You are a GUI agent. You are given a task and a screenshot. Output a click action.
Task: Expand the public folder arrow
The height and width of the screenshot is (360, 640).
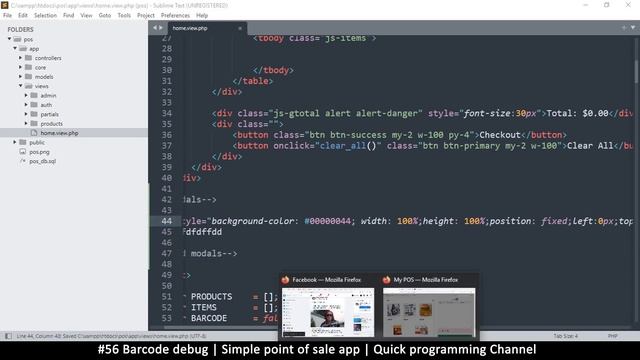[x=15, y=142]
